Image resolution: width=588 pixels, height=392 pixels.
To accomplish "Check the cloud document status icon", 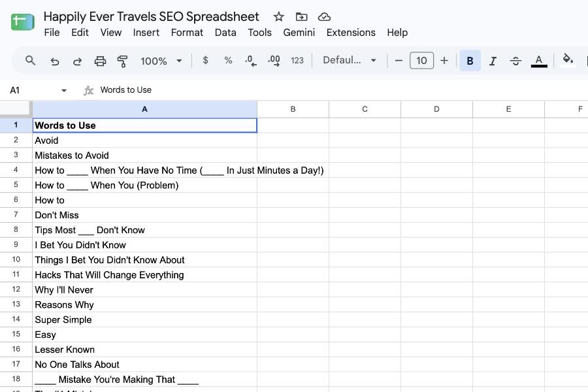I will [324, 17].
